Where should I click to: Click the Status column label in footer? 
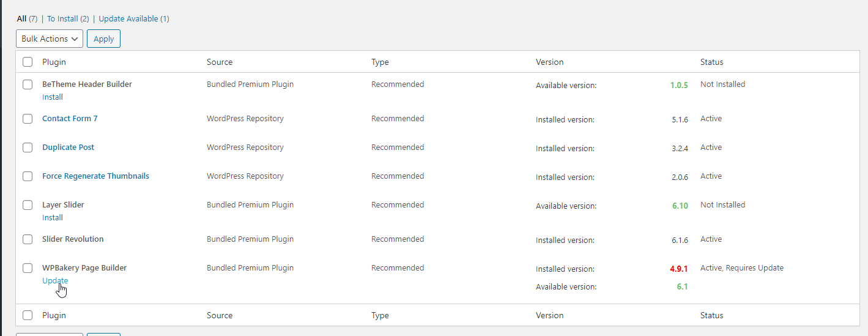(711, 315)
